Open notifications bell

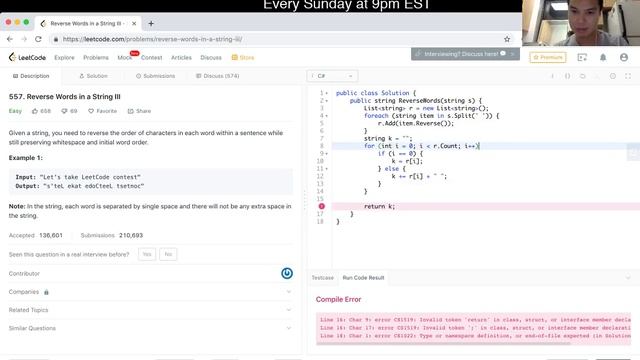click(x=603, y=58)
